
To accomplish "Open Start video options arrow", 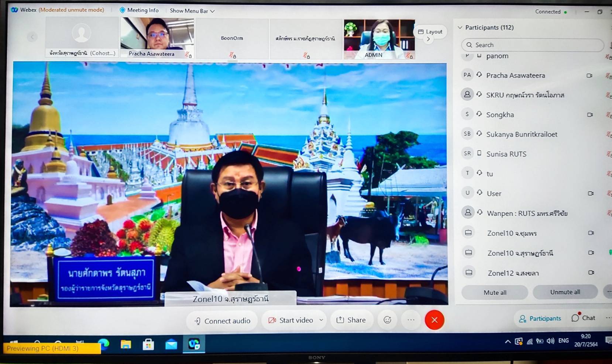I will click(321, 320).
